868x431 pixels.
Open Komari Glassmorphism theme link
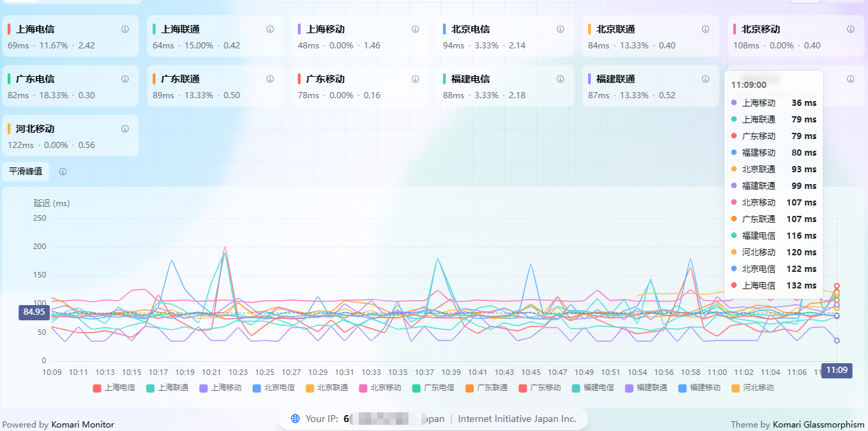tap(818, 425)
